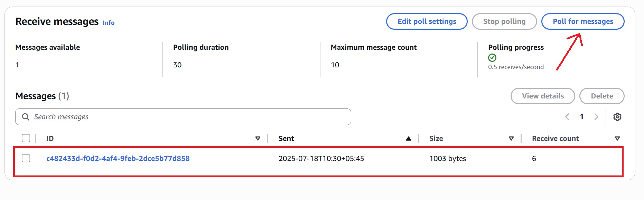Click the Poll for messages button

(582, 21)
